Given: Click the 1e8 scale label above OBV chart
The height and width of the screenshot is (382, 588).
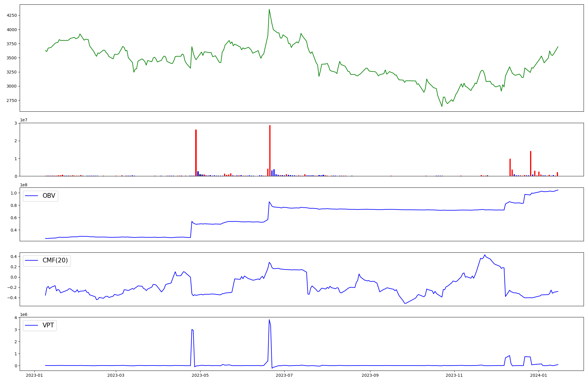Looking at the screenshot, I should click(x=24, y=185).
